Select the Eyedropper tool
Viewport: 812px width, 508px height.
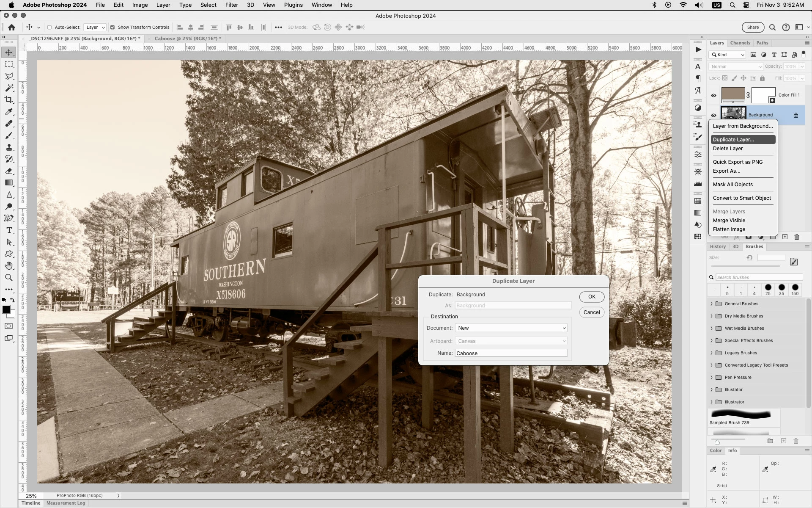point(9,112)
